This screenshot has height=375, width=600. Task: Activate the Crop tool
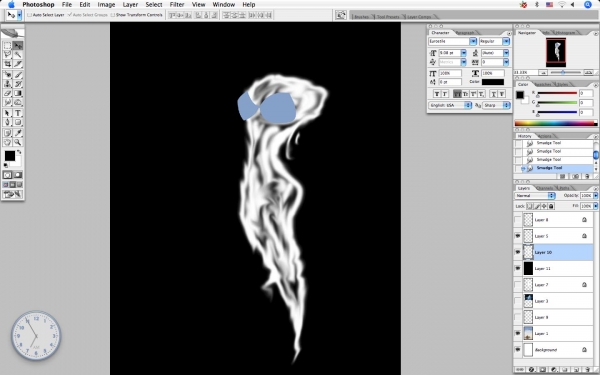coord(7,64)
